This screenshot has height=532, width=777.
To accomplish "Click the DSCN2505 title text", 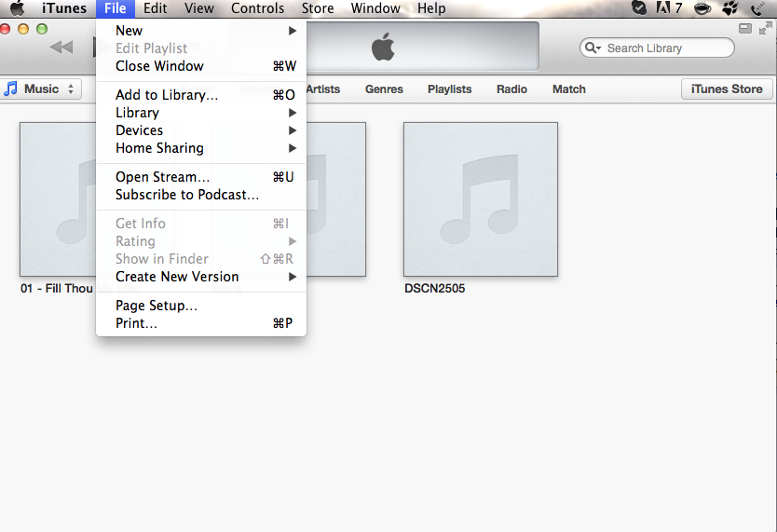I will click(434, 288).
